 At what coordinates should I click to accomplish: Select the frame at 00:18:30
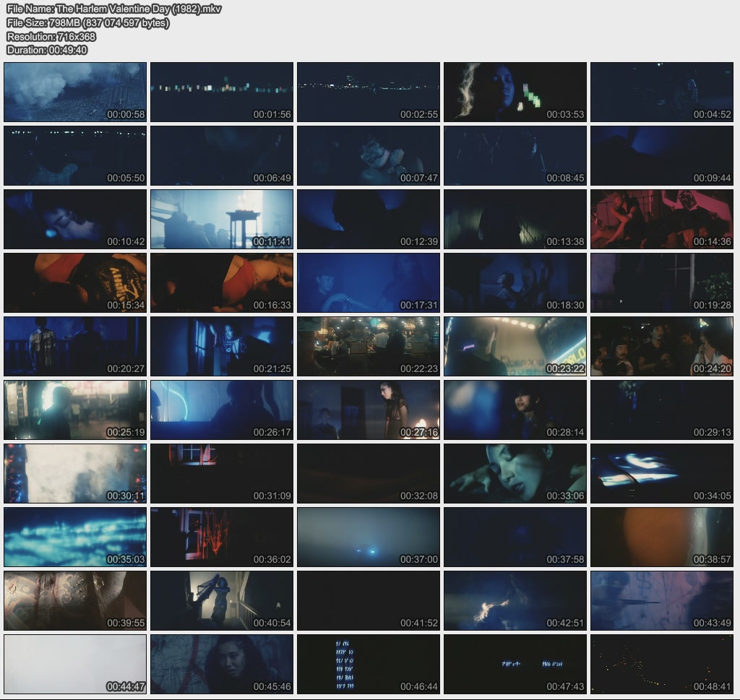tap(515, 283)
